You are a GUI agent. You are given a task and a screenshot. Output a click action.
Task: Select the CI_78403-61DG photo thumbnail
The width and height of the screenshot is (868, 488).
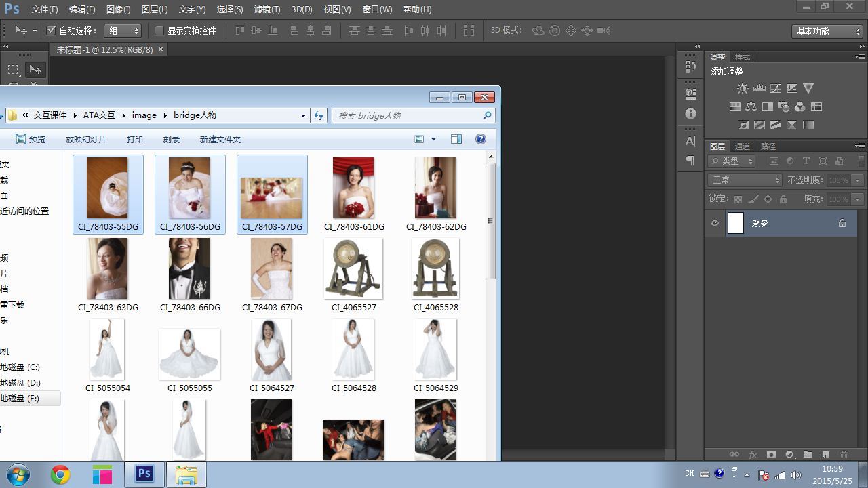coord(353,188)
